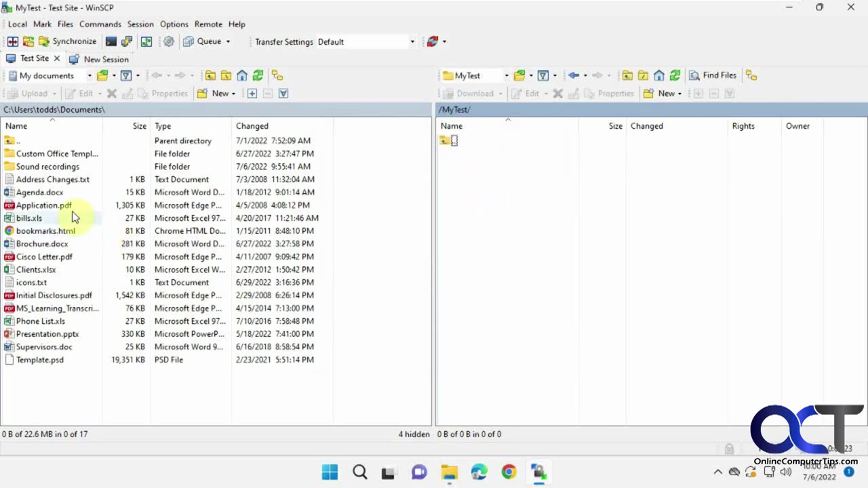868x488 pixels.
Task: Open Google Chrome from the taskbar
Action: click(509, 472)
